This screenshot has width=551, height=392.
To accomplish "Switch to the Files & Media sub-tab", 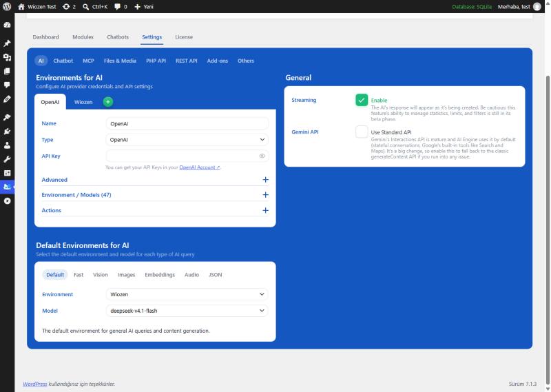I will point(120,61).
